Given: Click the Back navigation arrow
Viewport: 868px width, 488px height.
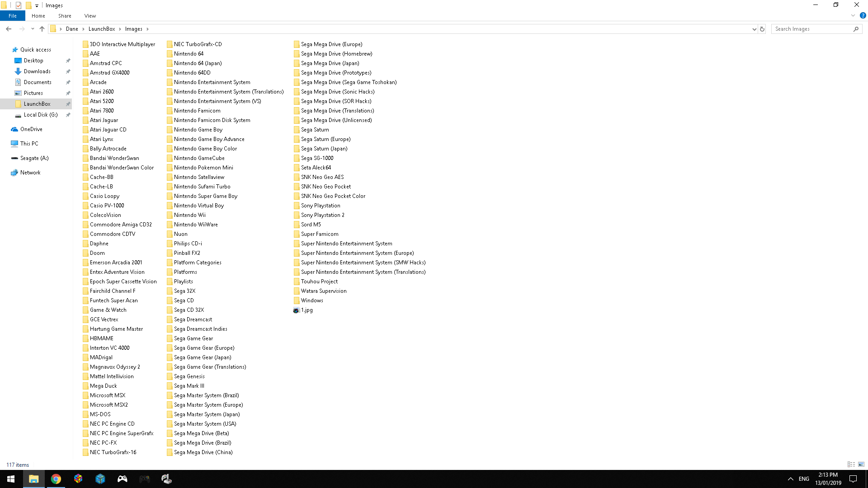Looking at the screenshot, I should [x=9, y=29].
